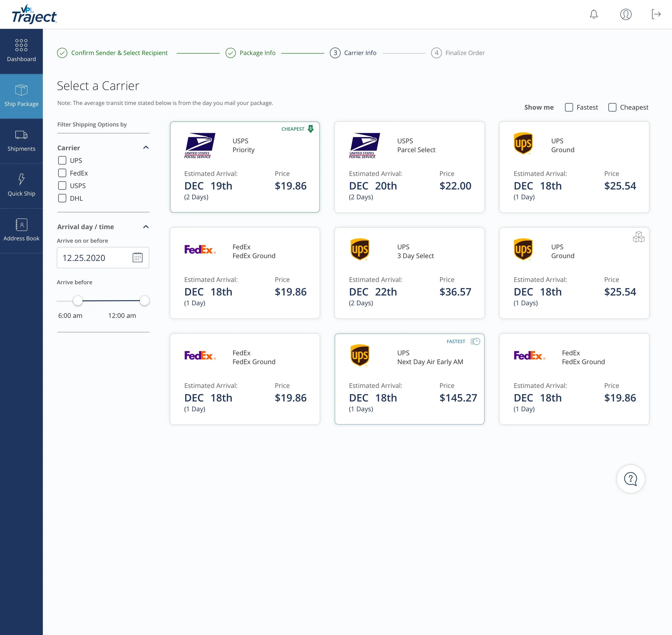Viewport: 672px width, 635px height.
Task: Click the left Arrive before slider handle
Action: 78,300
